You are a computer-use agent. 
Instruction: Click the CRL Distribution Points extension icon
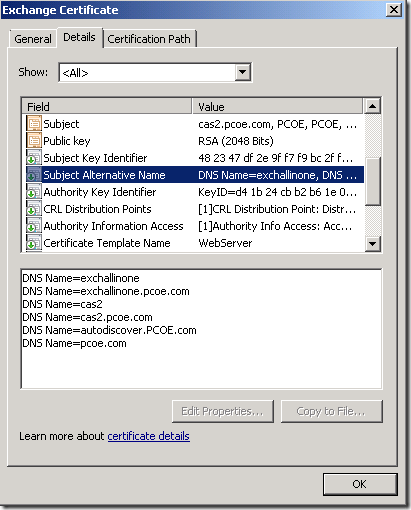tap(34, 209)
